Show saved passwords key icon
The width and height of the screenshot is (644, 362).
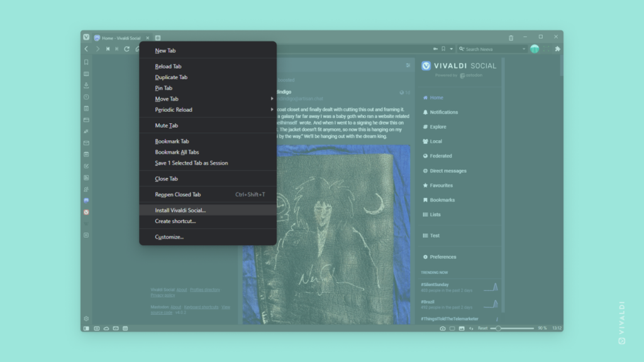435,49
